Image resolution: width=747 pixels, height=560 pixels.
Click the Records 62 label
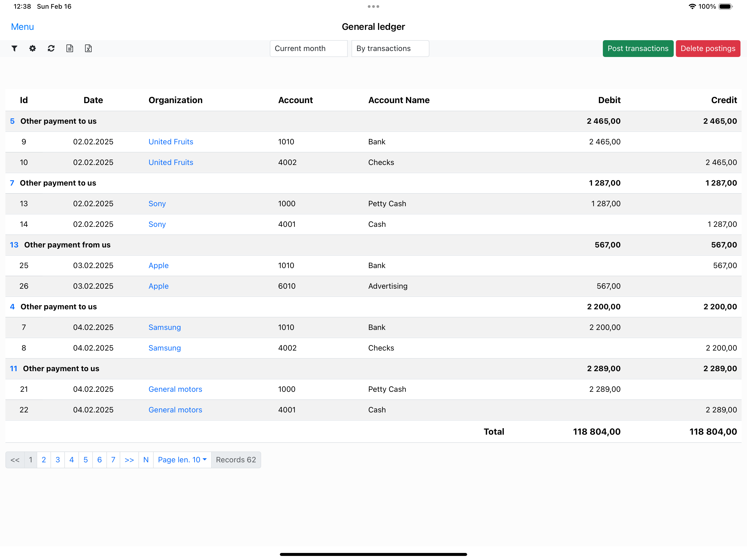(x=236, y=460)
